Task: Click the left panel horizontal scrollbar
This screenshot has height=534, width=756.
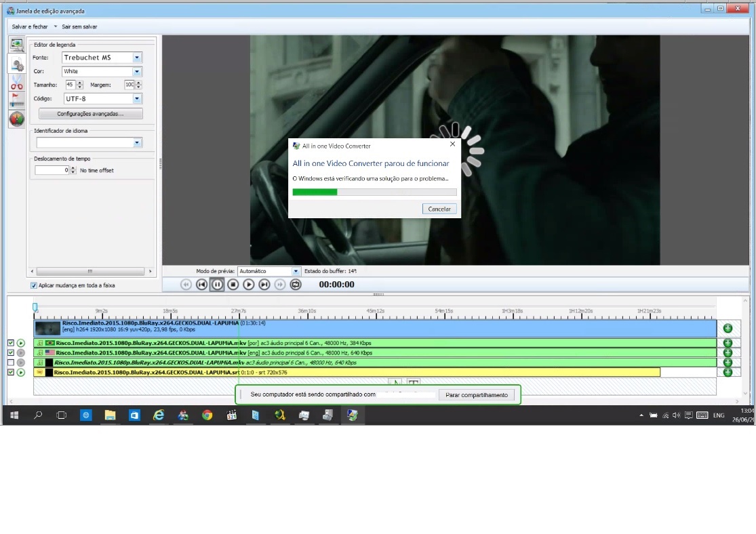Action: [x=91, y=271]
